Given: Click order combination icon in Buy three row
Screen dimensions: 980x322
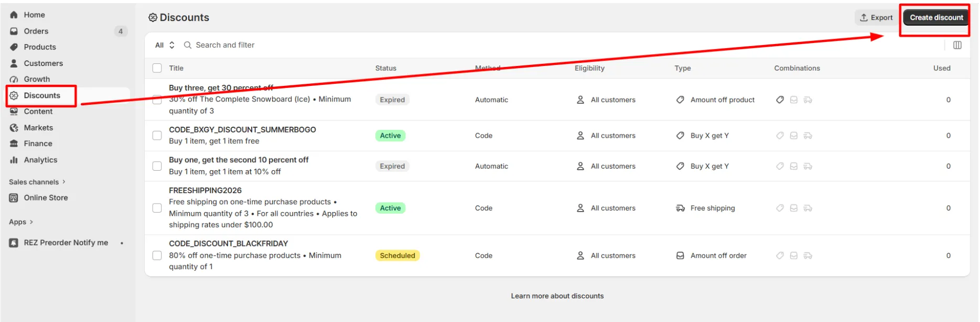Looking at the screenshot, I should click(794, 100).
